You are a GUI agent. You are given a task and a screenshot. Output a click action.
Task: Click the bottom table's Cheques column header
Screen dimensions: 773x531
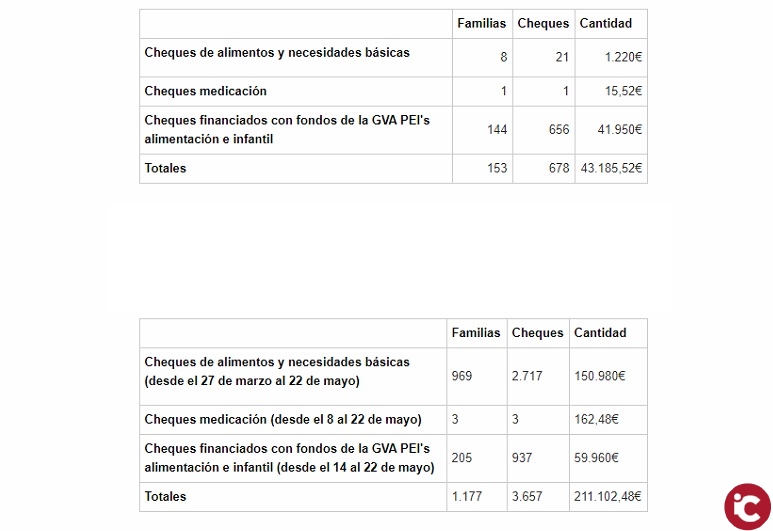click(x=537, y=333)
